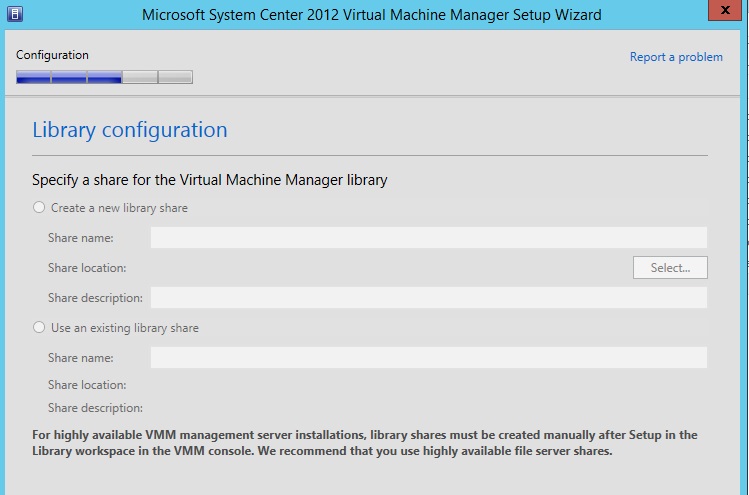Viewport: 749px width, 495px height.
Task: Click the first filled progress bar segment
Action: coord(33,77)
